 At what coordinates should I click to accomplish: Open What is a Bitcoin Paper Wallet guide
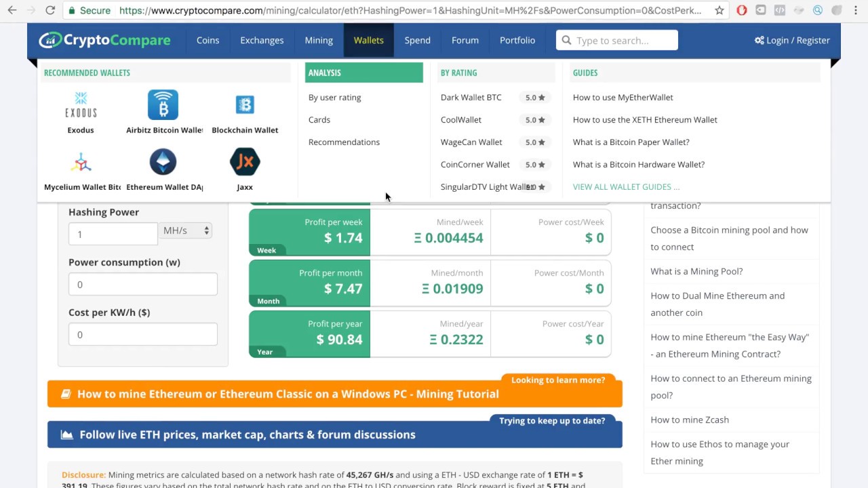point(631,142)
